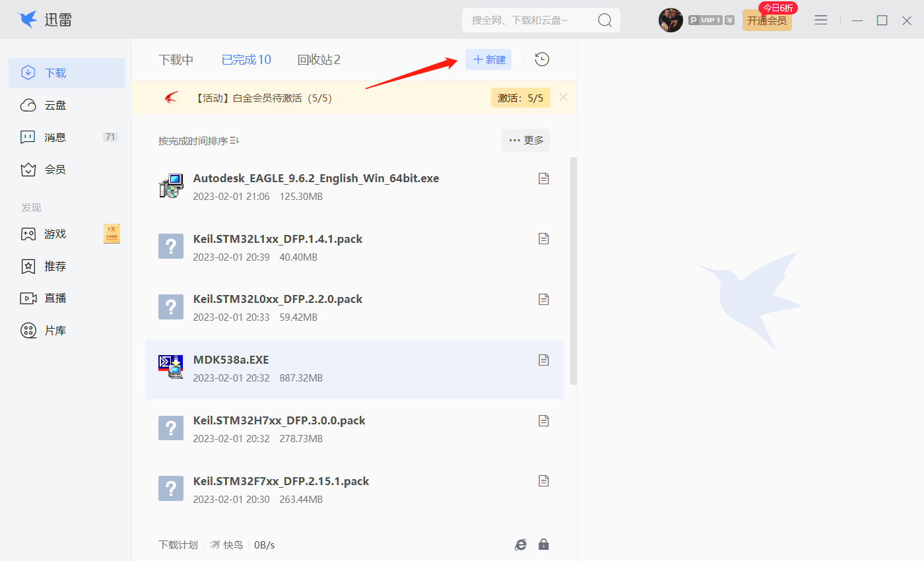924x561 pixels.
Task: Click unknown-file icon of STM32F7xx pack
Action: point(171,488)
